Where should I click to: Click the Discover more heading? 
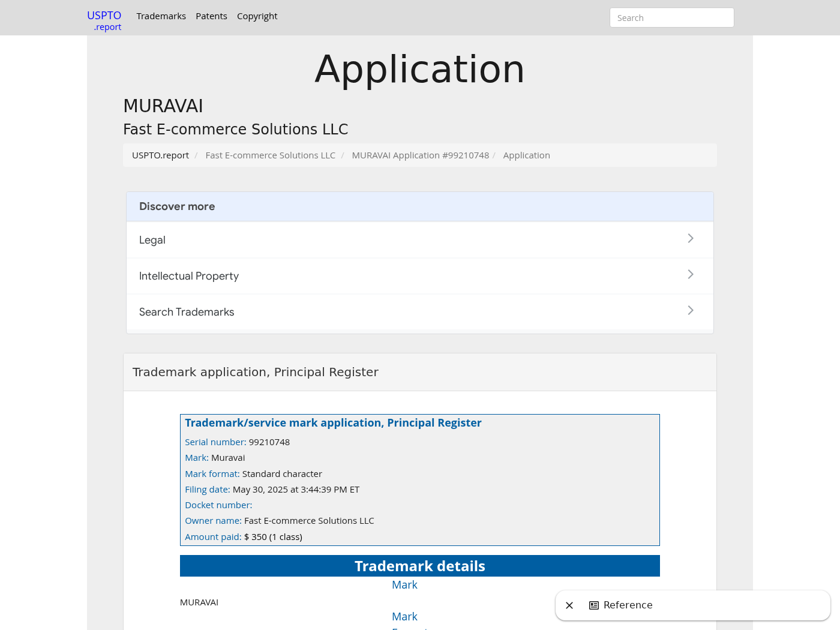177,206
